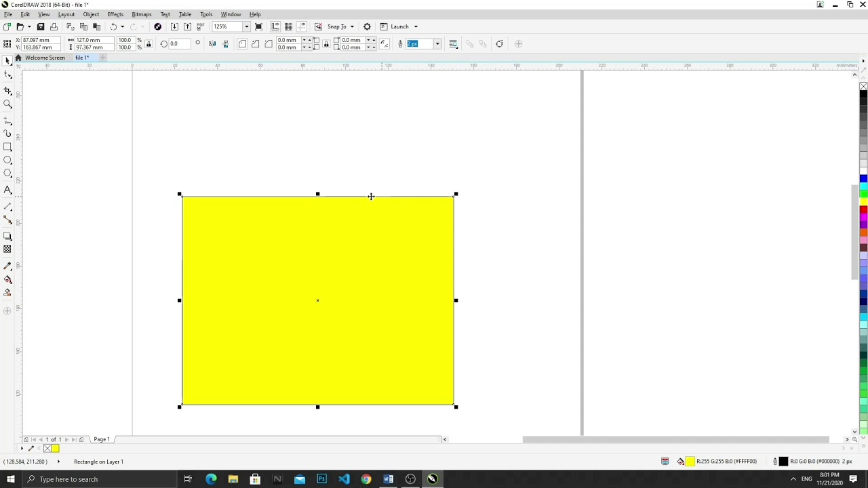Select the Shape tool
868x488 pixels.
[x=9, y=73]
